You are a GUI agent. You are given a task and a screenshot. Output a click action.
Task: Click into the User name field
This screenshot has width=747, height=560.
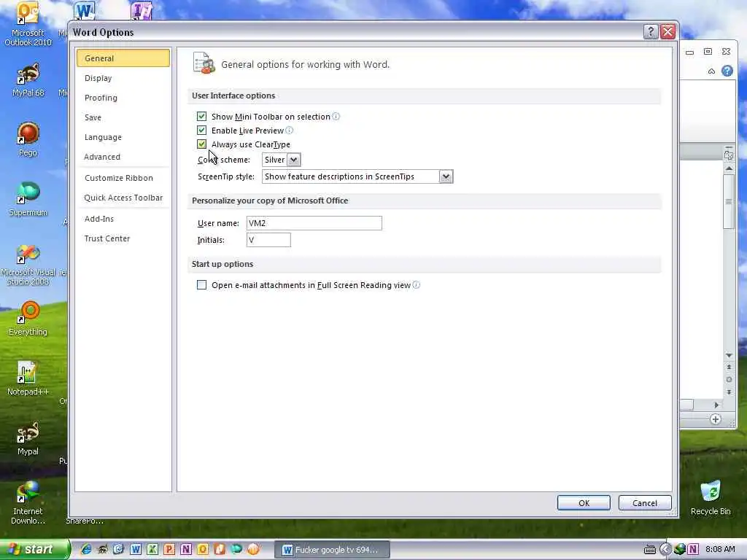click(x=314, y=223)
